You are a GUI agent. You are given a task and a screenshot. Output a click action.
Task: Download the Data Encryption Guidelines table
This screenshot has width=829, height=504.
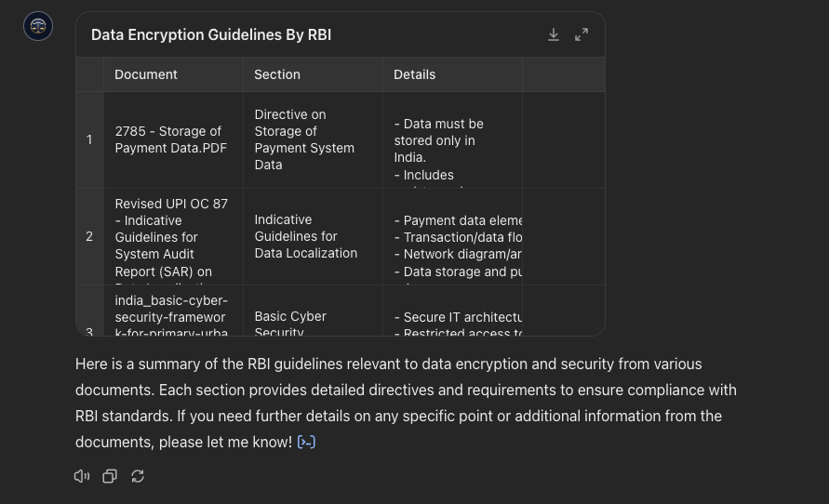pos(554,34)
